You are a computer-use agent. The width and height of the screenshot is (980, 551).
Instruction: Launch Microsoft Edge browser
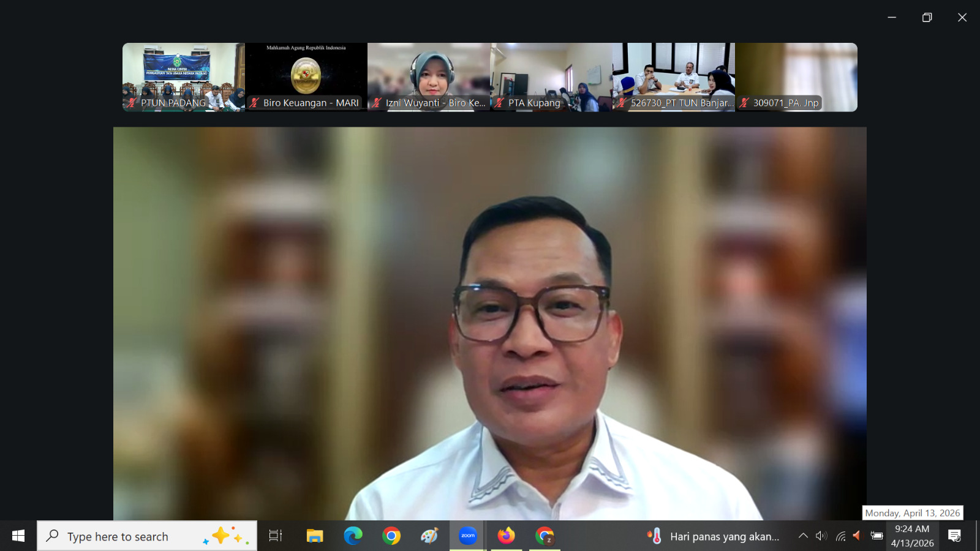click(354, 536)
